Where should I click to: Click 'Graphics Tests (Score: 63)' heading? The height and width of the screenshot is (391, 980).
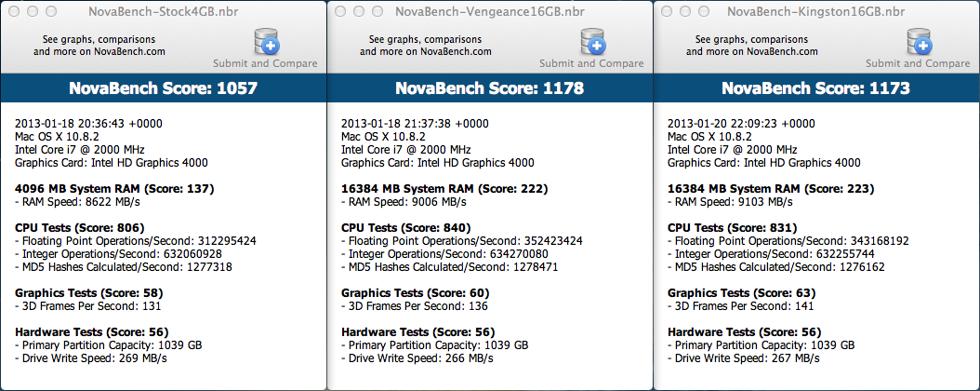[x=741, y=292]
